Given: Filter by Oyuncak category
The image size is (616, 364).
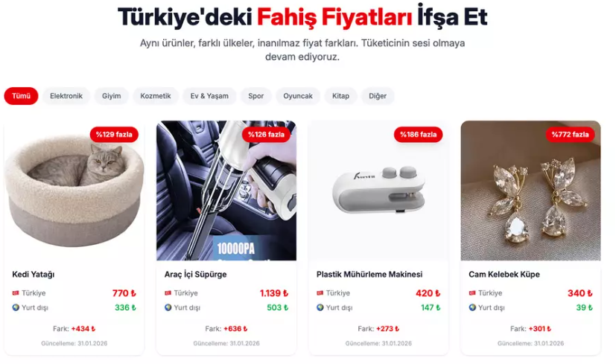Looking at the screenshot, I should click(x=298, y=96).
